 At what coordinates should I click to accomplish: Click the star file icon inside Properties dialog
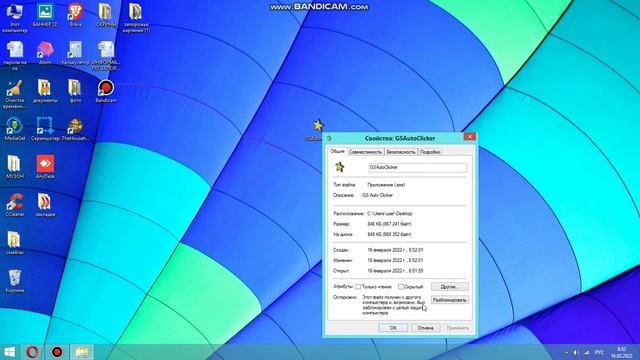pos(340,167)
